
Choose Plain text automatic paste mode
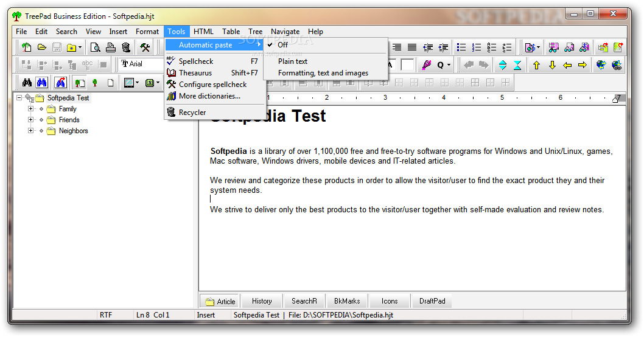325,61
